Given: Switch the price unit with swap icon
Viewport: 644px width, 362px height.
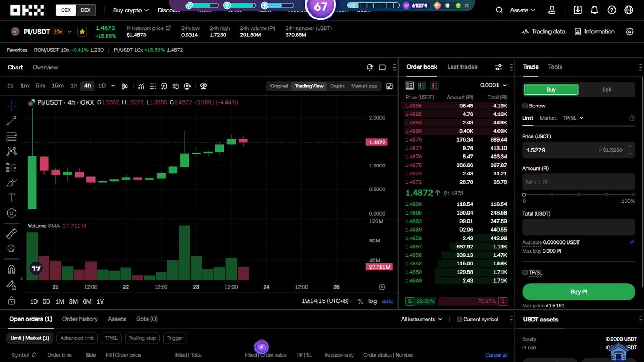Looking at the screenshot, I should point(632,242).
